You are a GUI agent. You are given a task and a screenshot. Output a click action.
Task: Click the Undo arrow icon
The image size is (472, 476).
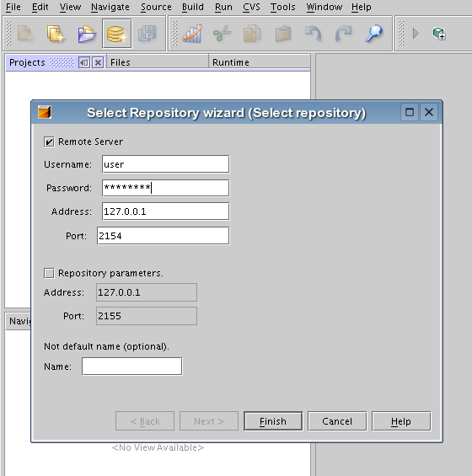pyautogui.click(x=314, y=34)
